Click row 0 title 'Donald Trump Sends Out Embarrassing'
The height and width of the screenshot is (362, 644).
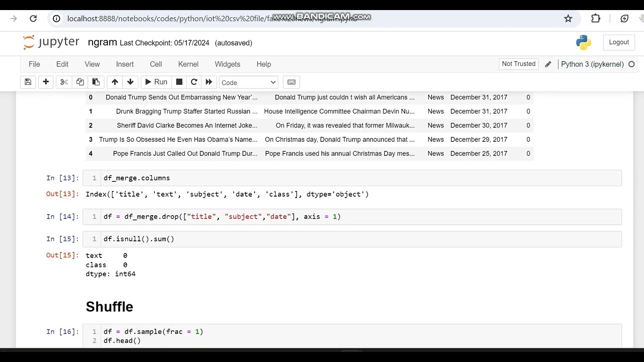coord(181,97)
